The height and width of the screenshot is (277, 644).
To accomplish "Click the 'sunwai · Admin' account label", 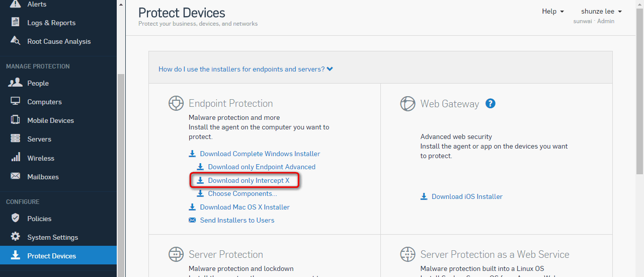I will point(594,21).
